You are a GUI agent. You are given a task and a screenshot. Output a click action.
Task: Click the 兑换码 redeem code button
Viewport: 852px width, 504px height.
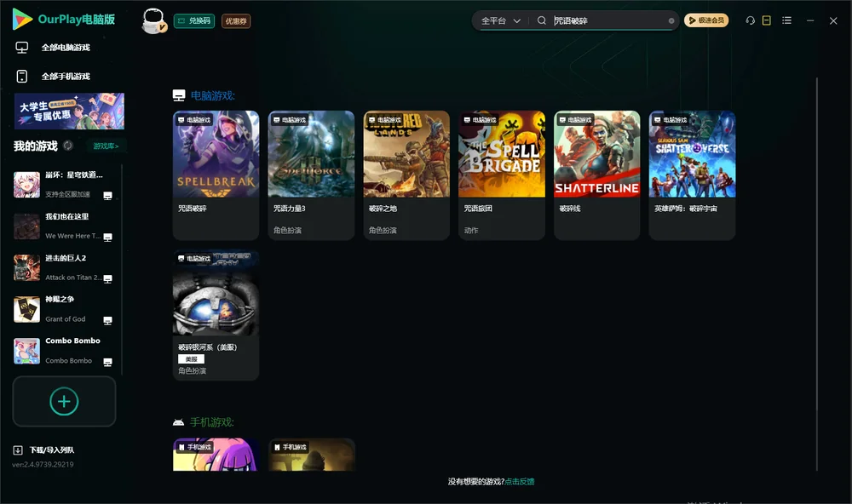(194, 21)
